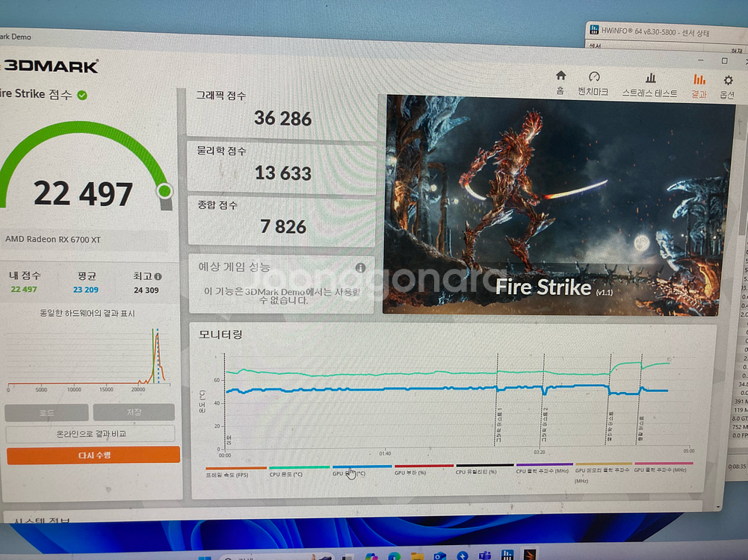
Task: Click the 최고 value 24 309
Action: tap(146, 290)
